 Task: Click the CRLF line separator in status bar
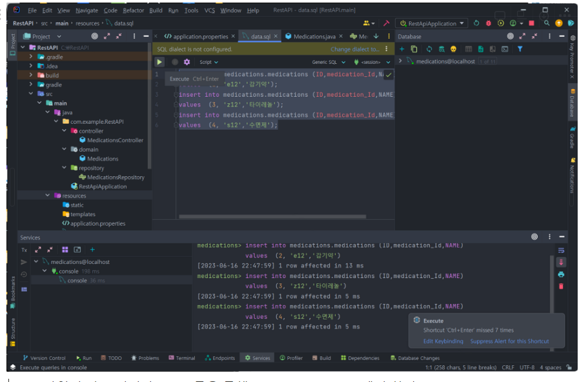(x=508, y=367)
